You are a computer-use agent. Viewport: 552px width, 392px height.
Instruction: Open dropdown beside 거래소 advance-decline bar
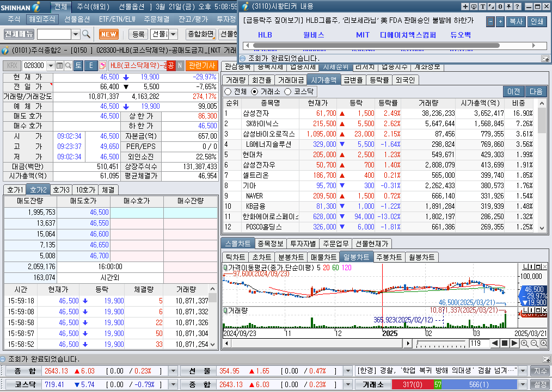point(523,384)
